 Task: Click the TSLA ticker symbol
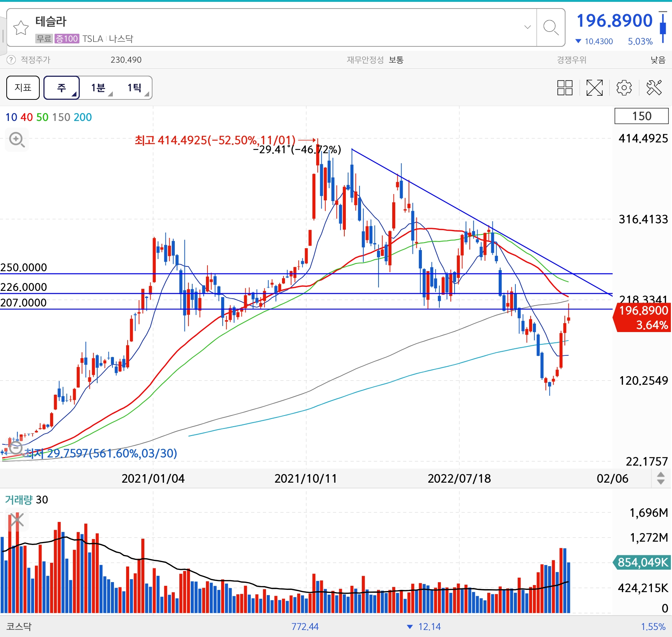93,39
